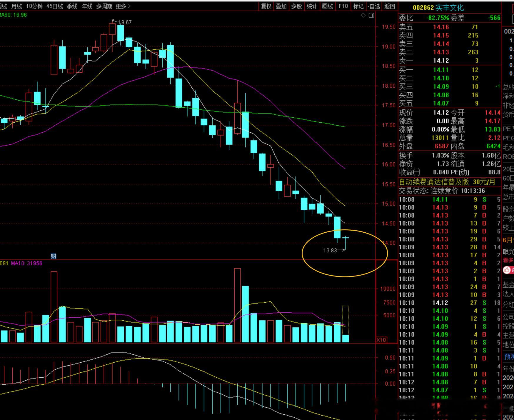
Task: Click 今开 value 14.14
Action: coord(493,113)
